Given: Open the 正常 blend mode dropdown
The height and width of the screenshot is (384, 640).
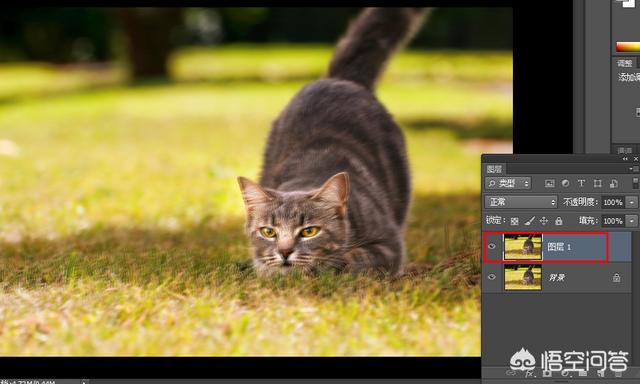Looking at the screenshot, I should tap(520, 202).
